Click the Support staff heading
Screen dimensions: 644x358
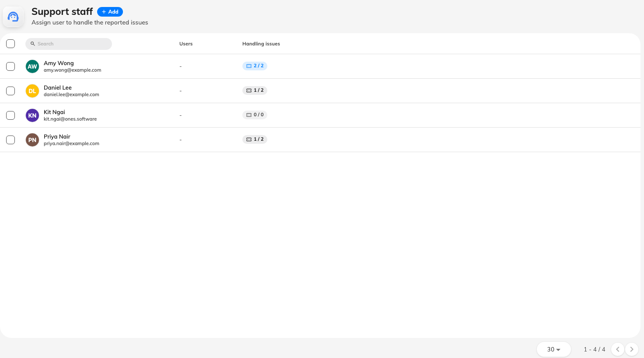pos(62,12)
